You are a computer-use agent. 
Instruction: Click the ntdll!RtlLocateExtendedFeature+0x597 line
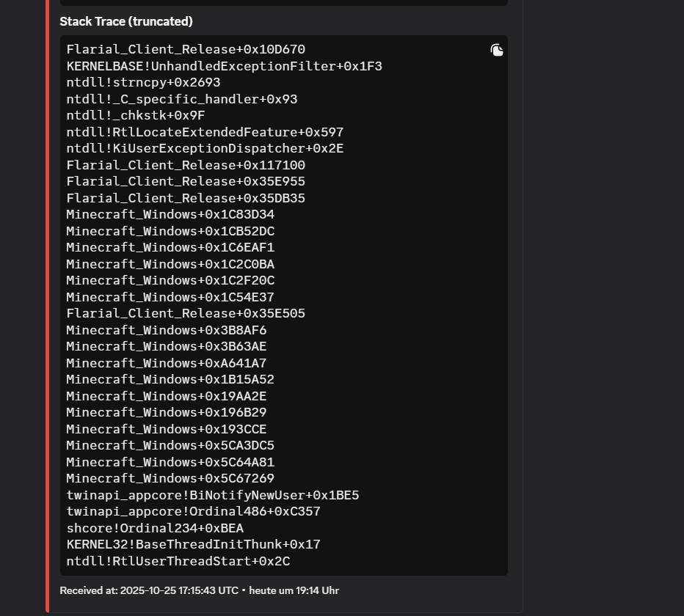point(205,132)
